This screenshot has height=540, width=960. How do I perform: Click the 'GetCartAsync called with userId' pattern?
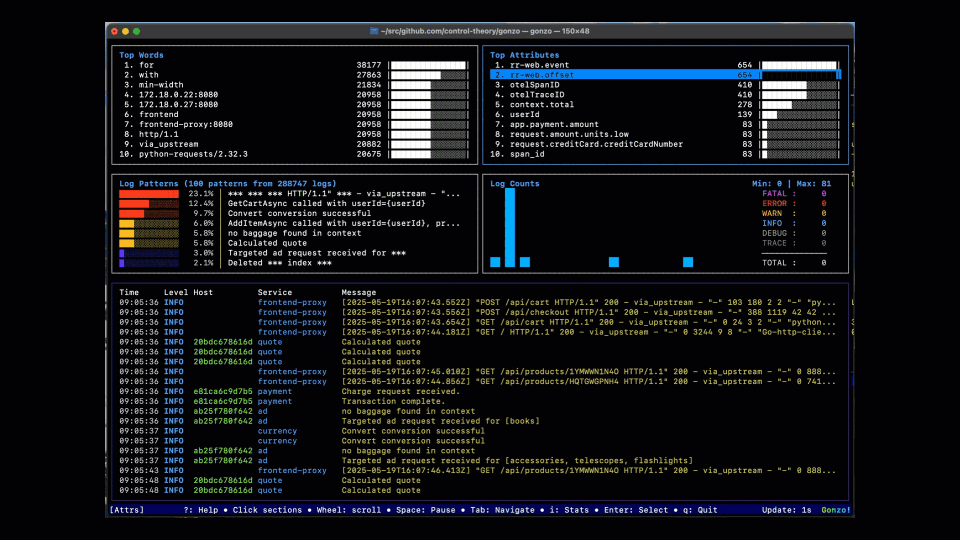[326, 203]
